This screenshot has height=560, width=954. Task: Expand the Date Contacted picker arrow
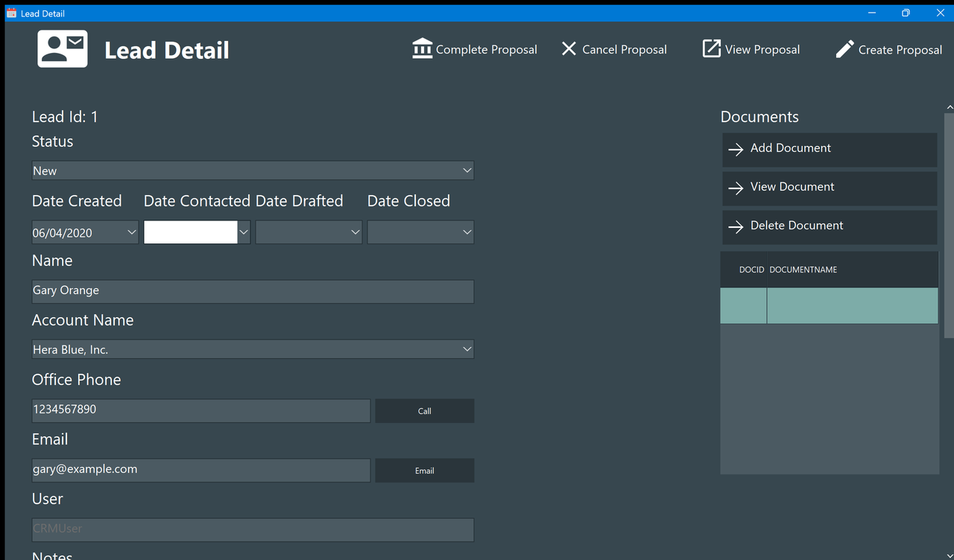pos(244,232)
